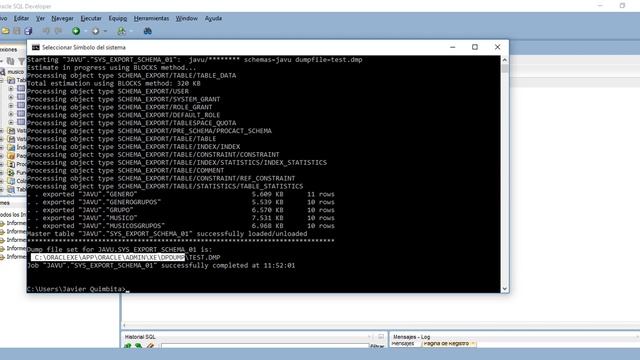Click the "TEST.DMP" file name text
The height and width of the screenshot is (360, 640).
[204, 258]
